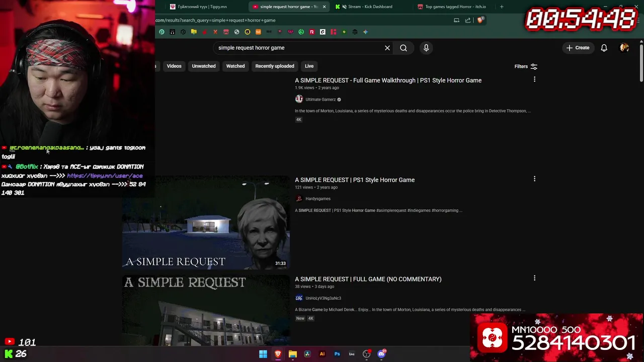The height and width of the screenshot is (362, 644).
Task: Select the Watched filter chip
Action: click(x=235, y=66)
